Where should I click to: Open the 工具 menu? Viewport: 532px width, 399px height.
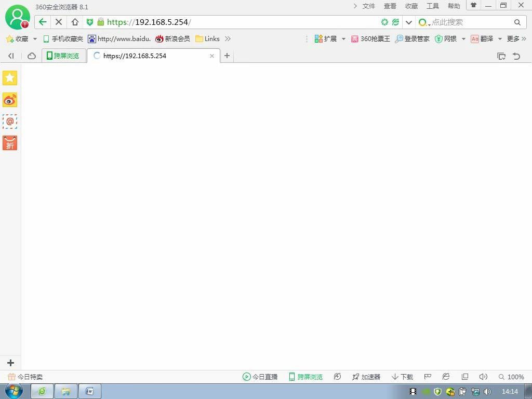pyautogui.click(x=433, y=6)
